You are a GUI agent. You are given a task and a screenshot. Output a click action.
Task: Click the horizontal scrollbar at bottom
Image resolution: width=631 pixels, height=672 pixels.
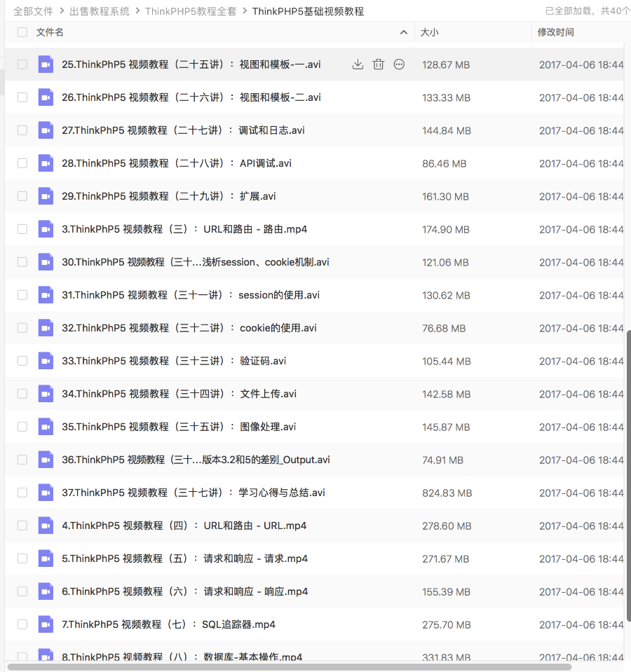[290, 667]
